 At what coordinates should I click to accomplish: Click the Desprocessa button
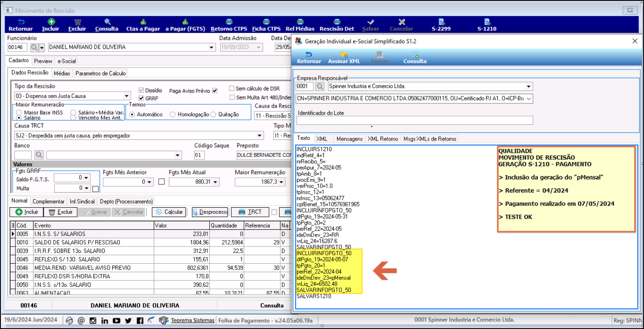210,212
